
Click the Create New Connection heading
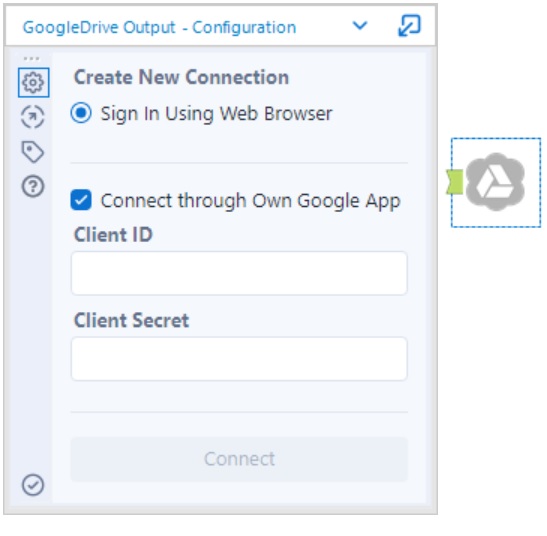[x=181, y=77]
